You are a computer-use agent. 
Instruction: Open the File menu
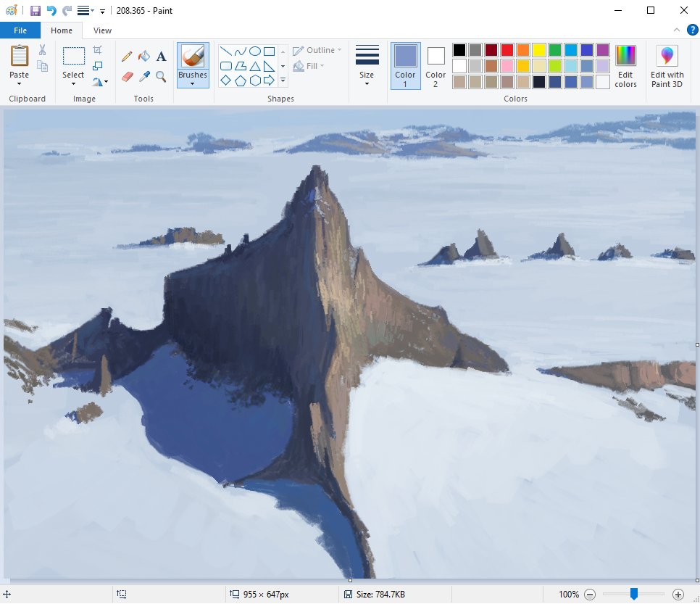click(20, 30)
